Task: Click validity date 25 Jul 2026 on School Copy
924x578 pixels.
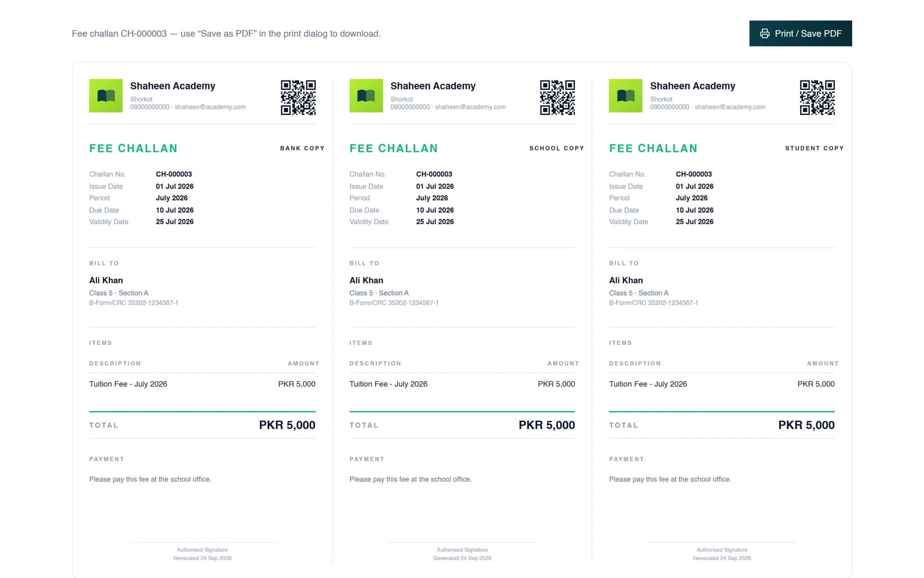Action: (x=435, y=222)
